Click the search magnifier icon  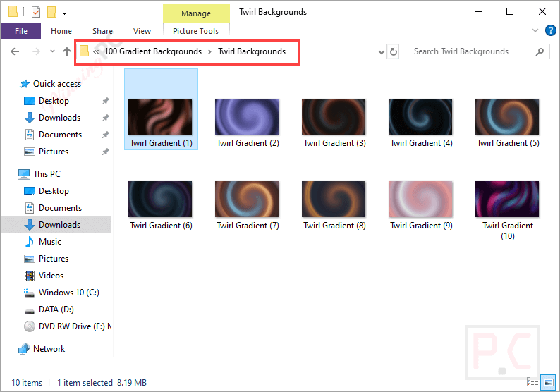point(540,51)
